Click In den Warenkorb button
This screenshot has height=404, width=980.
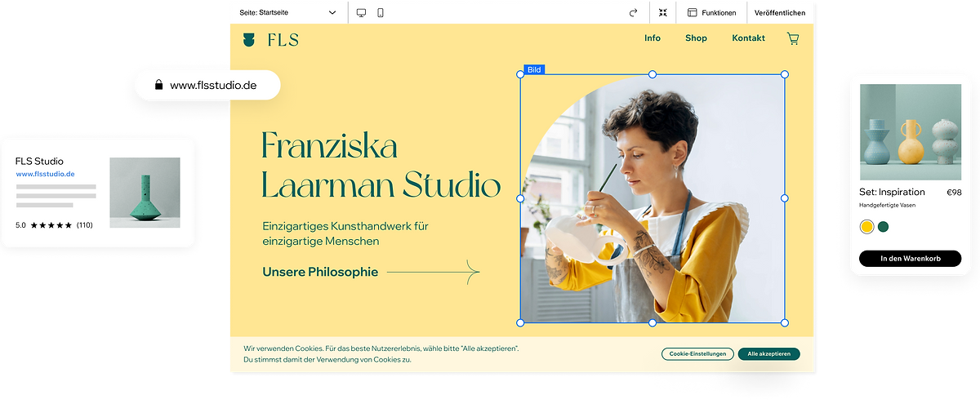tap(910, 259)
